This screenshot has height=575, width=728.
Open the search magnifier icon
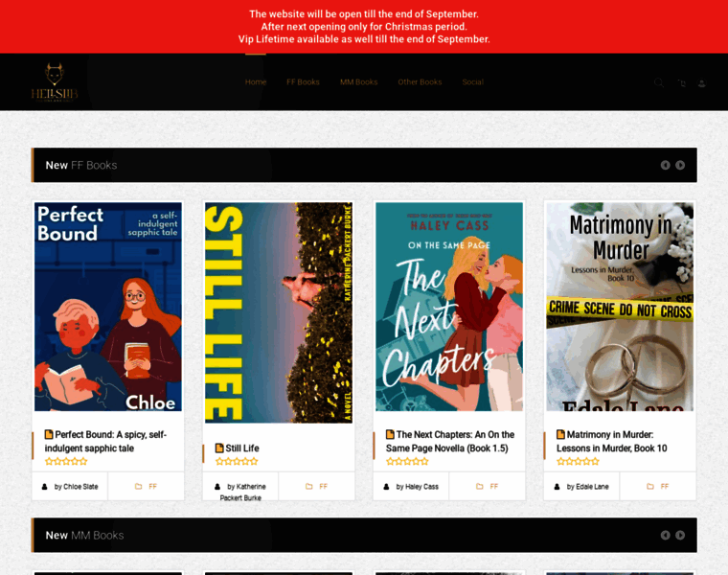(x=659, y=82)
